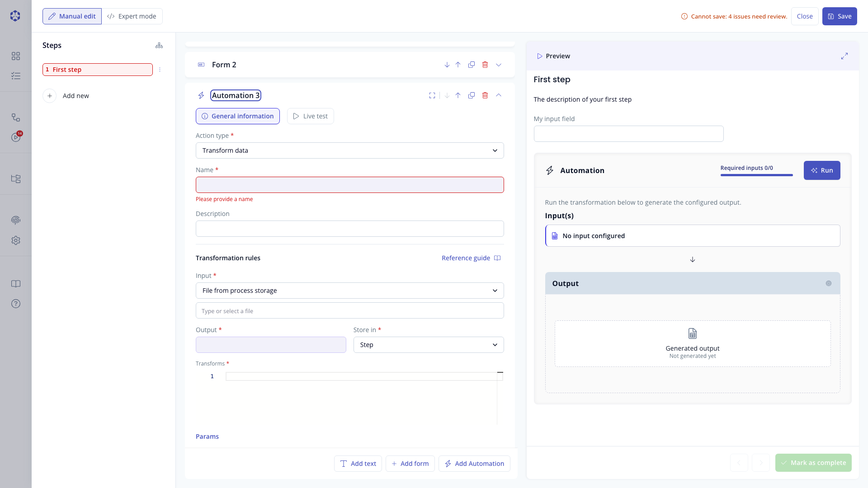Screen dimensions: 868x488
Task: Open the workflow connector icon in sidebar
Action: [16, 117]
